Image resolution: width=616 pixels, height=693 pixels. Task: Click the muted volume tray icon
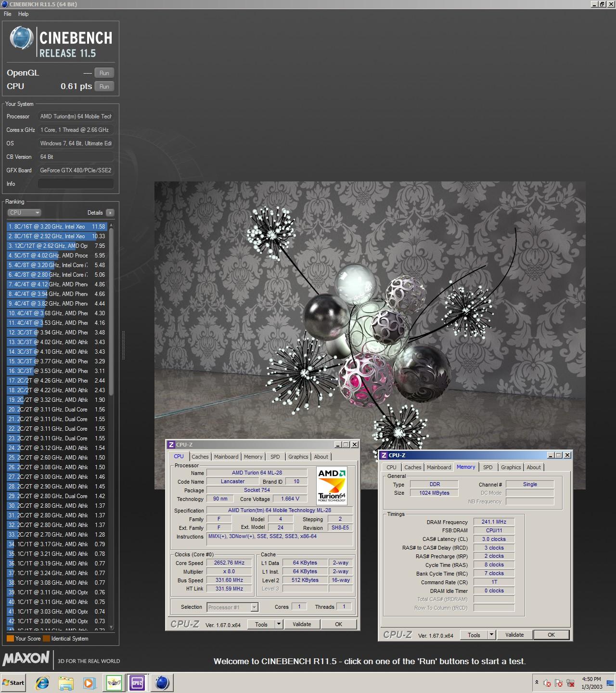(x=547, y=683)
